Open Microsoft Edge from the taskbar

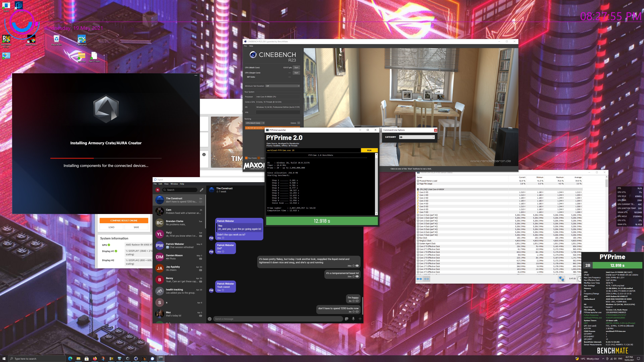point(70,358)
